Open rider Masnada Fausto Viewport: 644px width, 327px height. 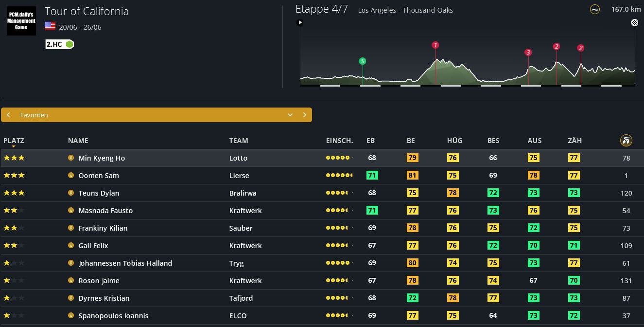pyautogui.click(x=105, y=210)
